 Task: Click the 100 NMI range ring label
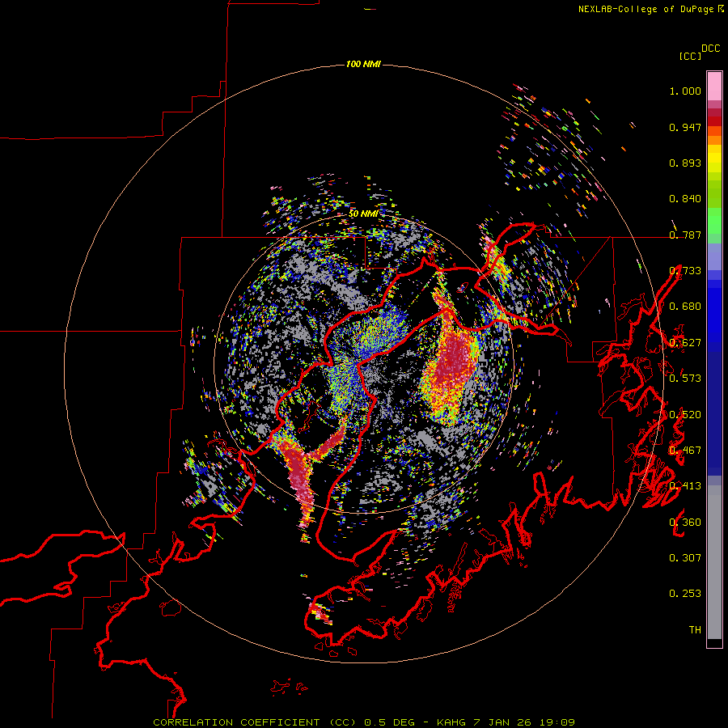363,64
